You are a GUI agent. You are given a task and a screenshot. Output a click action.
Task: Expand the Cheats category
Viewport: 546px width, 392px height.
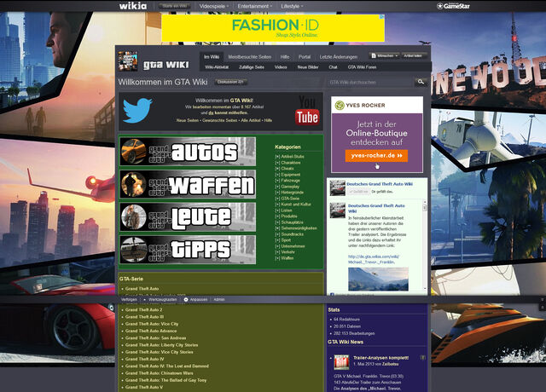click(277, 169)
